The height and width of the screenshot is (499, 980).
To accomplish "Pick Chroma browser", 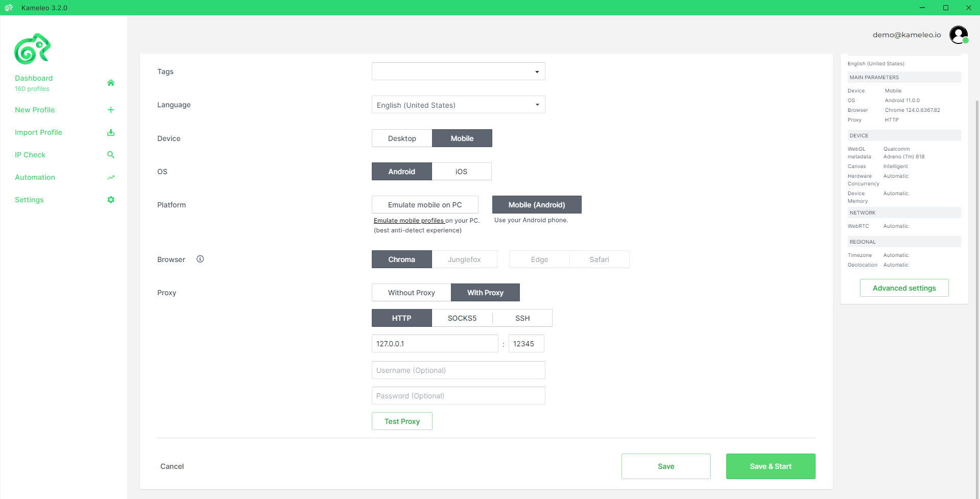I will [x=402, y=259].
